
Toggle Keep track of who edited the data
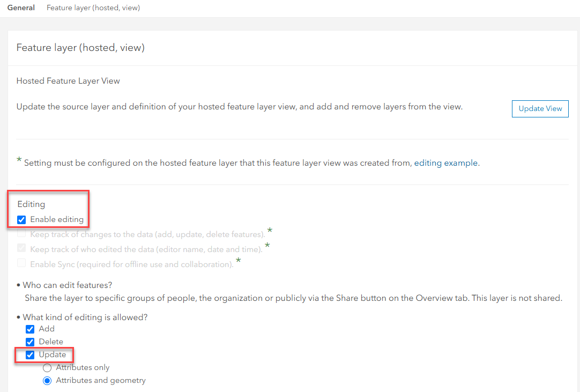point(22,249)
